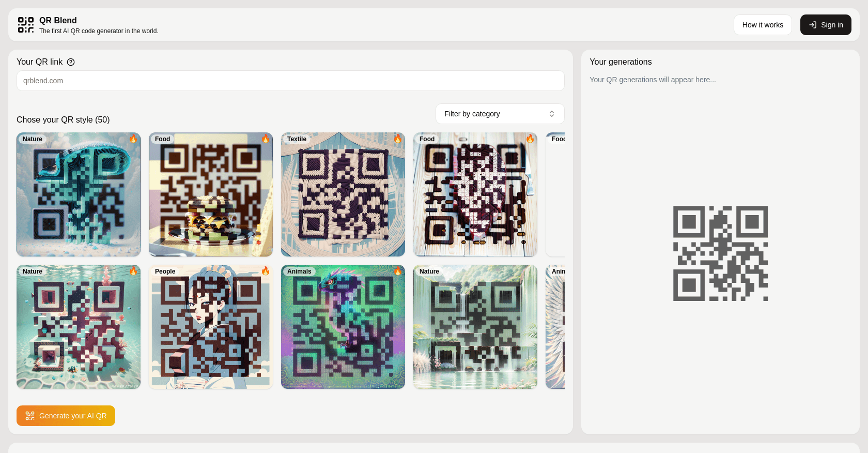Choose the woven Textile QR style
The image size is (868, 453).
click(343, 194)
